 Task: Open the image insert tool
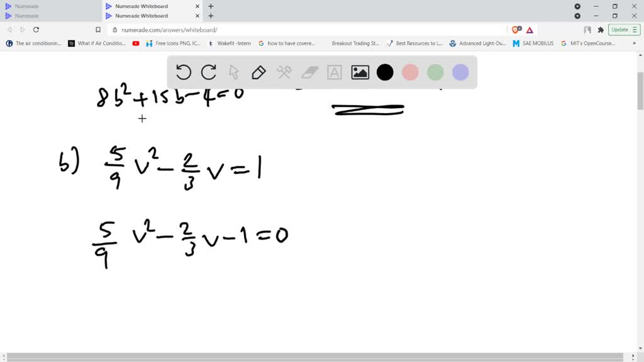pos(359,72)
